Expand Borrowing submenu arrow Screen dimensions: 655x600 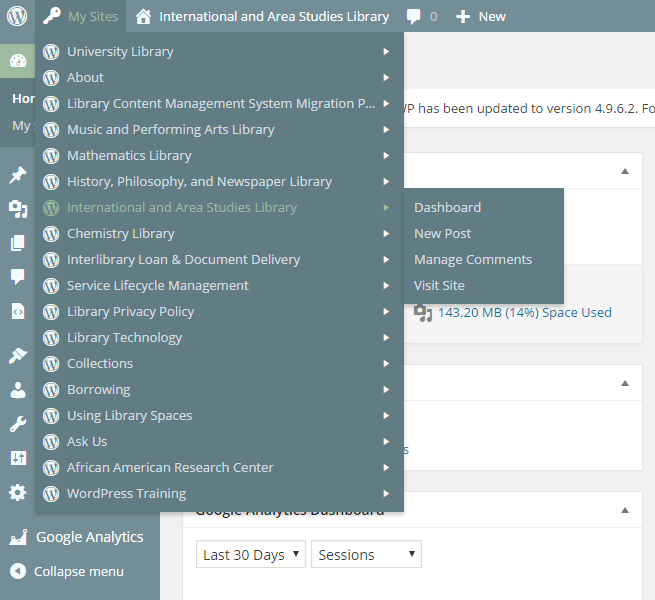386,389
